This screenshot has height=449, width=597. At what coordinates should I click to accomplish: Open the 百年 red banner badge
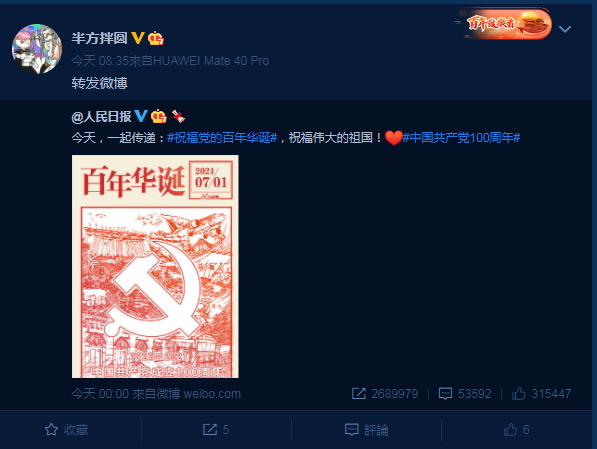[504, 24]
